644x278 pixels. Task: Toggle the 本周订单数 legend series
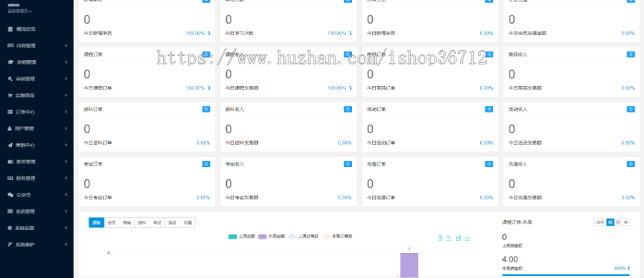(338, 236)
